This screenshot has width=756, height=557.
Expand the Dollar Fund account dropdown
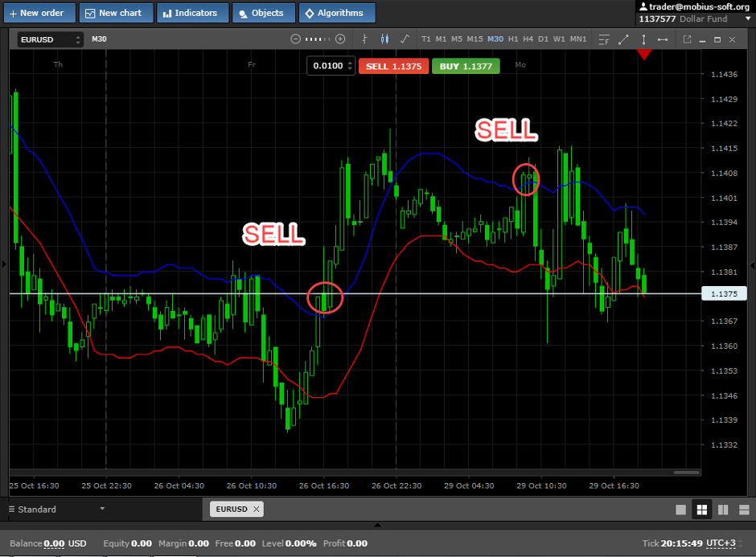[748, 18]
